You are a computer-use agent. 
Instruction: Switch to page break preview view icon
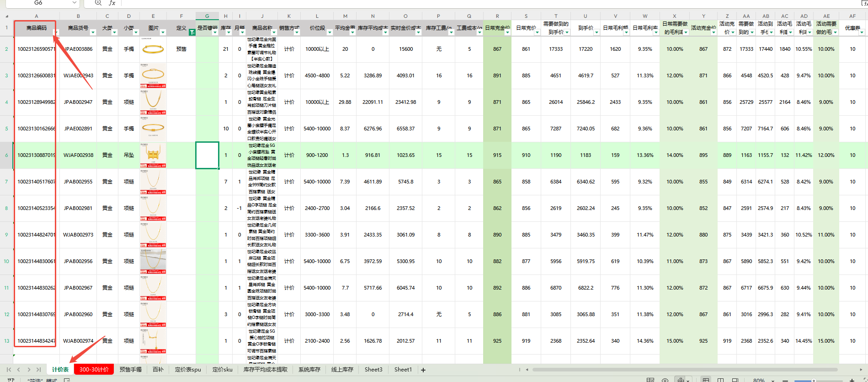(721, 380)
